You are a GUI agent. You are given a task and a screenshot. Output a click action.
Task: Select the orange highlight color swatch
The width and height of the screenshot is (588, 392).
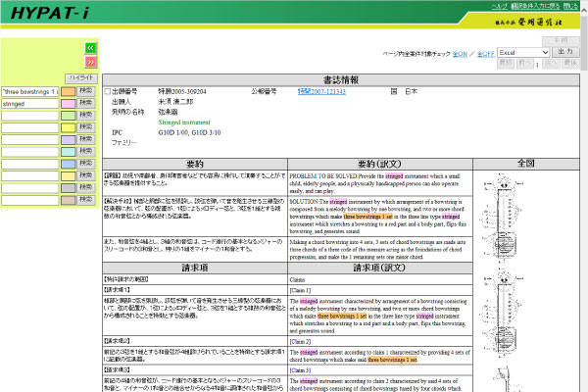(69, 91)
